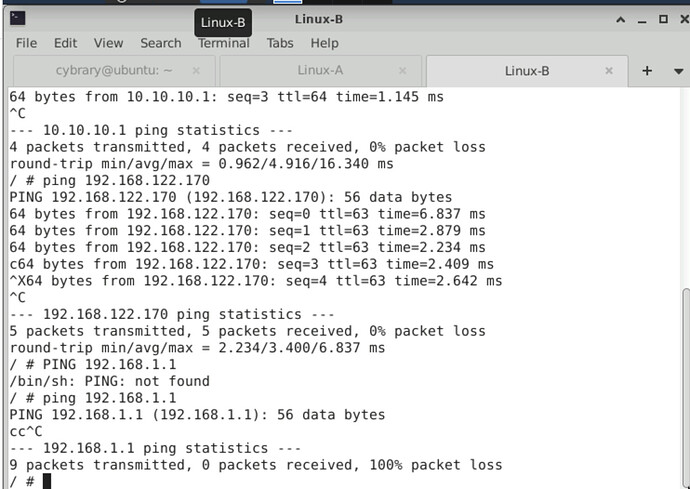Minimize the Linux-B terminal window
The image size is (690, 489).
(x=640, y=19)
